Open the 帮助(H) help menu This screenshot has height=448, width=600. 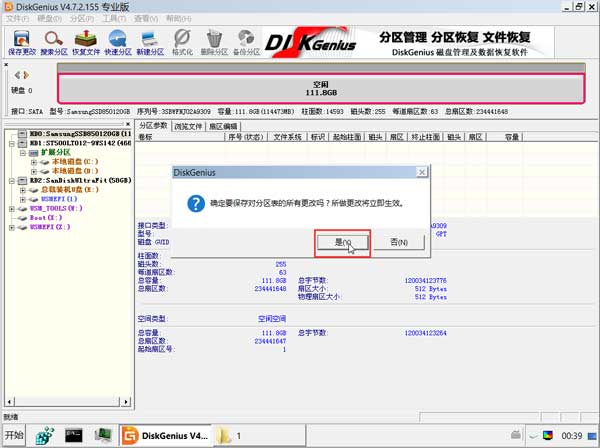click(178, 18)
